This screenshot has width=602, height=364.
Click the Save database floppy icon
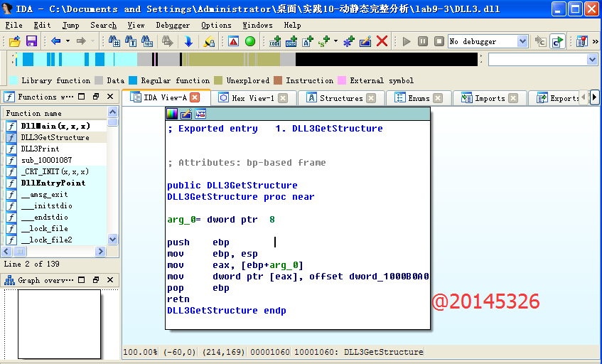pyautogui.click(x=31, y=41)
